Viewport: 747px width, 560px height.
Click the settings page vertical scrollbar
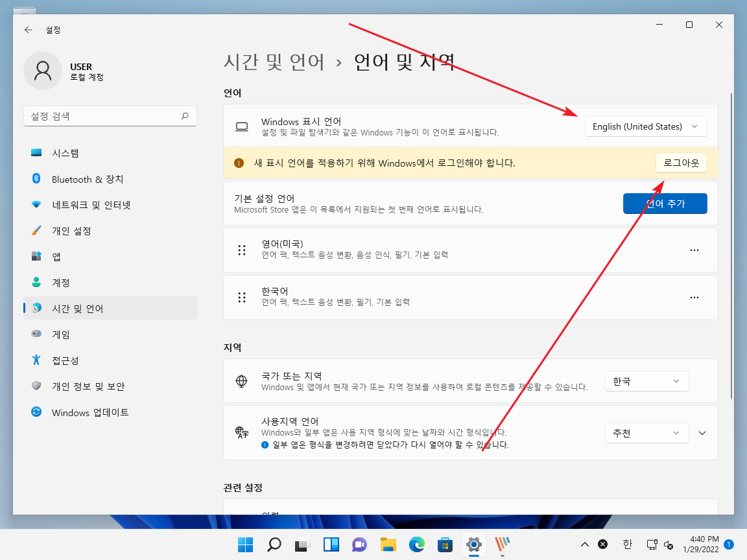tap(731, 246)
